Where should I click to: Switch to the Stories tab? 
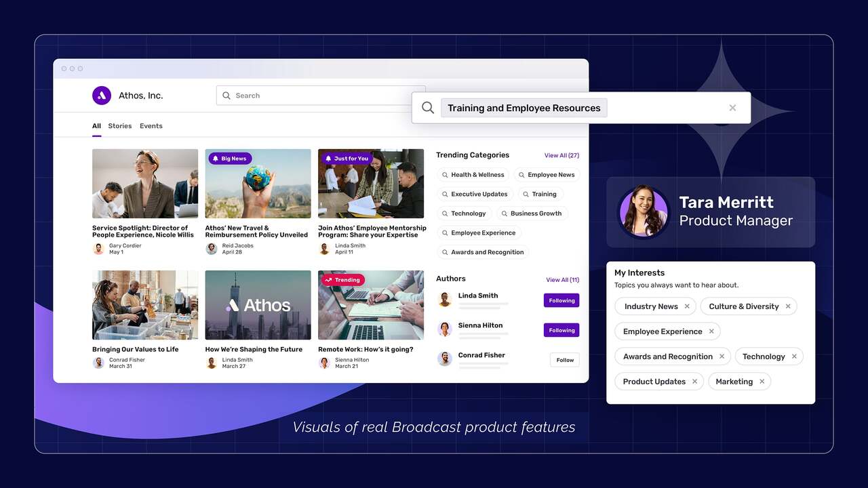point(120,126)
